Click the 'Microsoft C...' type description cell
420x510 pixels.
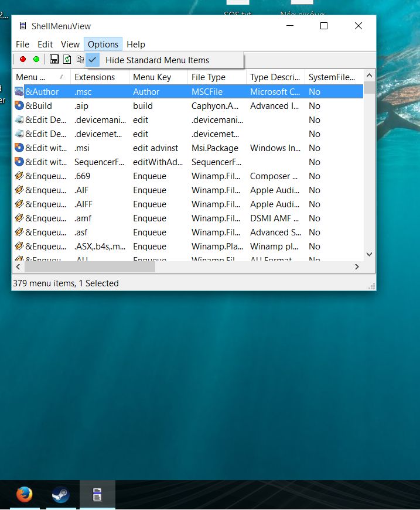click(275, 92)
